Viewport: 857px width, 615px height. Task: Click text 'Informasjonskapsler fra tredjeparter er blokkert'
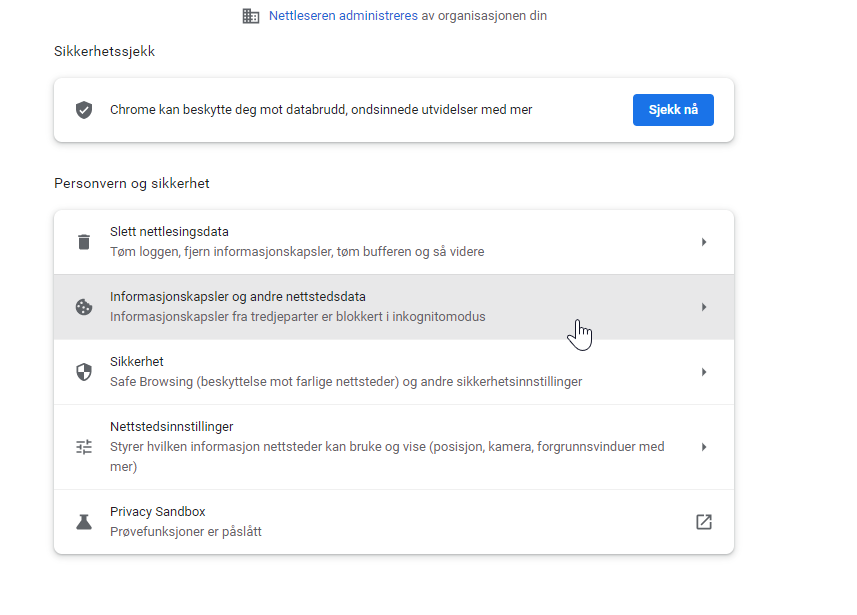click(x=246, y=317)
